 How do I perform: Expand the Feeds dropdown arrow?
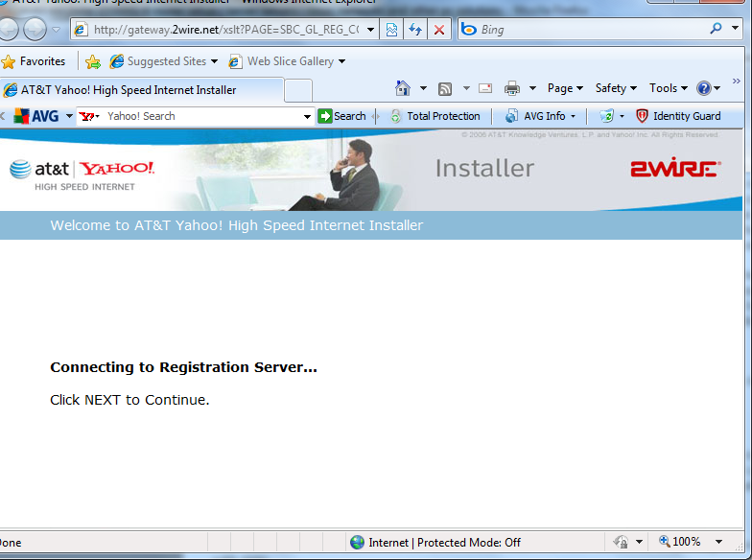tap(466, 88)
